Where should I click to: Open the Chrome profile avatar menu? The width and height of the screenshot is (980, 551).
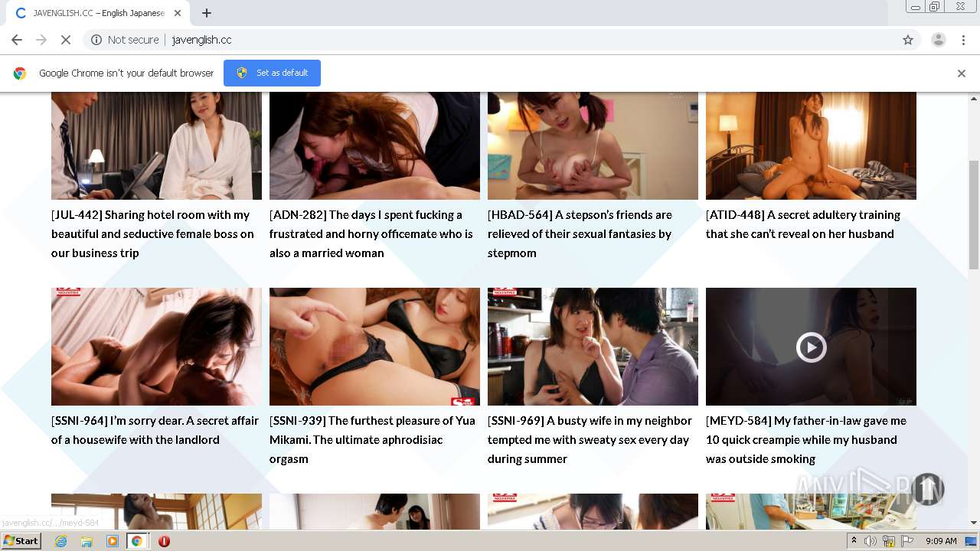coord(938,40)
